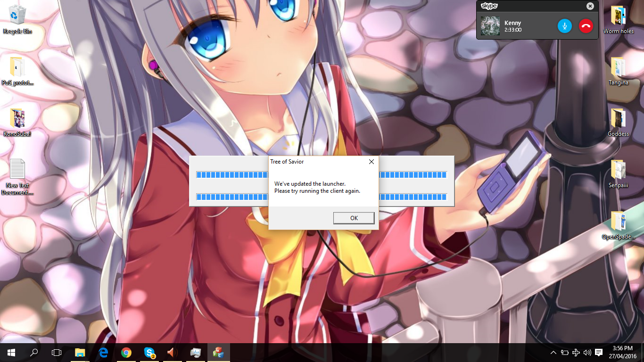Hang up the Skype call with Kenny
644x362 pixels.
coord(586,26)
